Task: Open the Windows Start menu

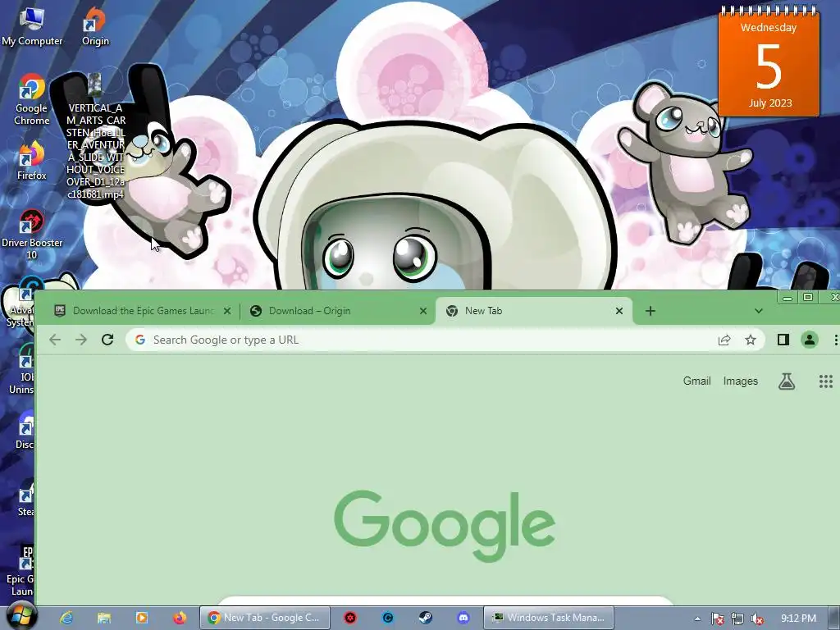Action: click(21, 617)
